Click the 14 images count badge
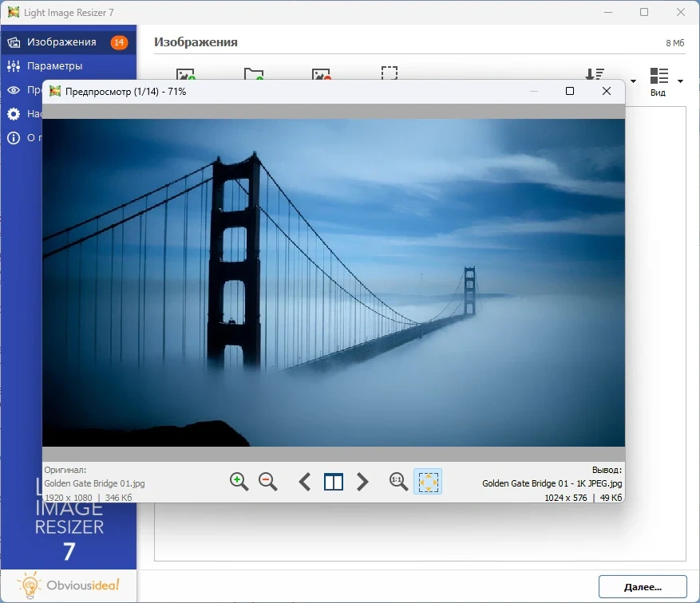 pyautogui.click(x=119, y=42)
